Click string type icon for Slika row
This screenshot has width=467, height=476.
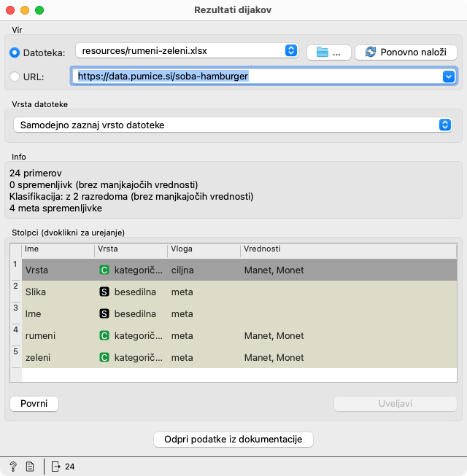point(104,292)
